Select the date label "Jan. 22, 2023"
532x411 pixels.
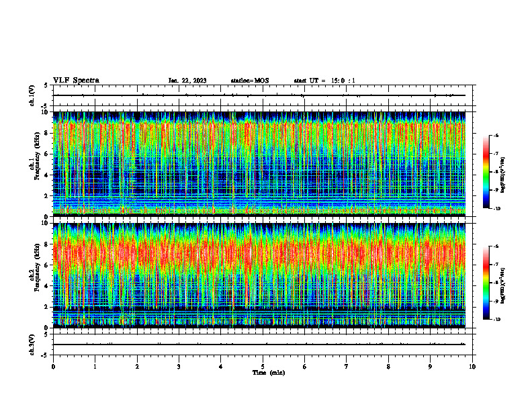(x=187, y=81)
